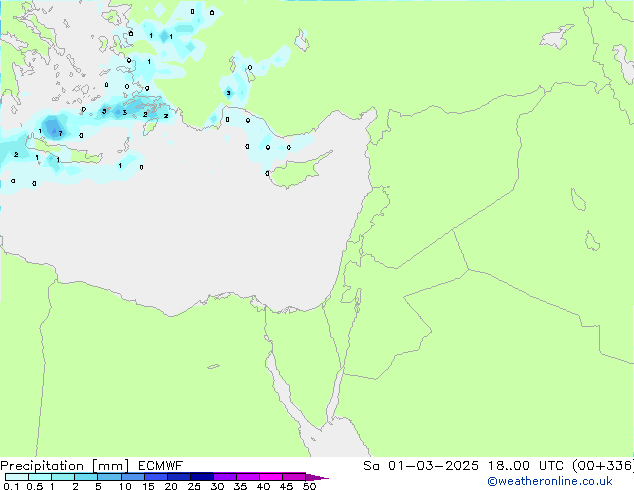This screenshot has height=490, width=634.
Task: Click the legend label '30'
Action: point(217,486)
